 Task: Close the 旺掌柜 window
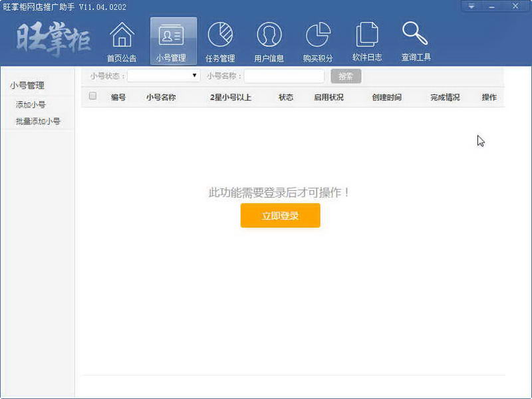coord(515,6)
